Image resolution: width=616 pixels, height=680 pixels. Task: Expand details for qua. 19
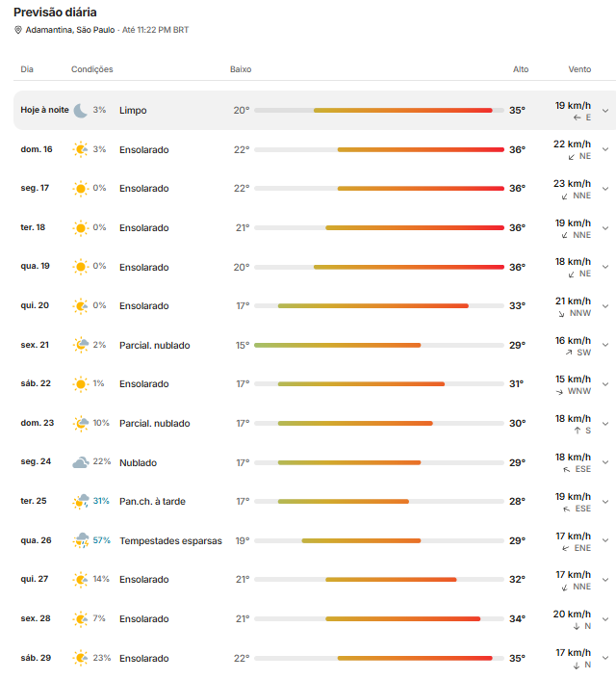tap(605, 267)
